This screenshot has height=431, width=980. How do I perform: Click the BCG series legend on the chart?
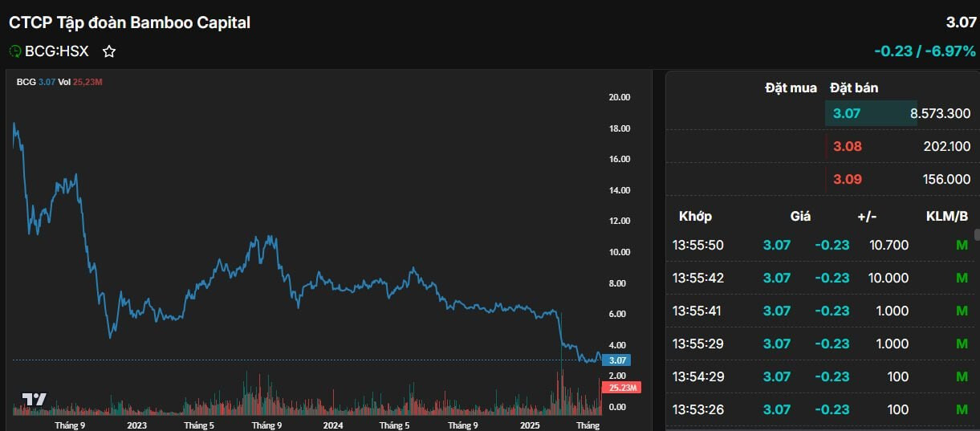(26, 81)
